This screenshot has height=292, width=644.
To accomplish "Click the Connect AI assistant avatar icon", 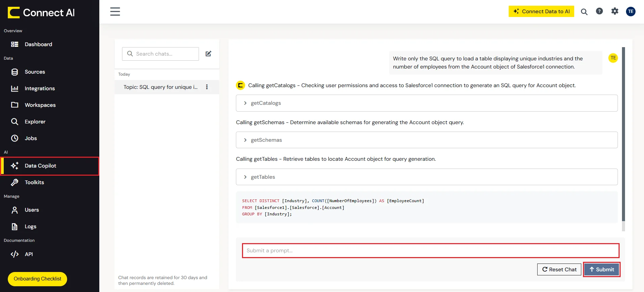I will [240, 85].
